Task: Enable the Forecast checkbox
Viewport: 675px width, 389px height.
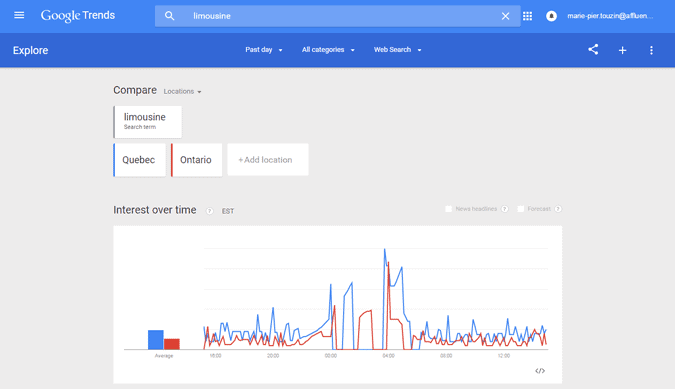Action: 520,209
